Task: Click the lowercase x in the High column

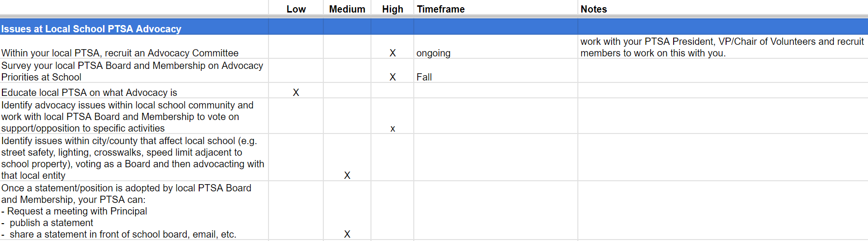Action: (x=393, y=129)
